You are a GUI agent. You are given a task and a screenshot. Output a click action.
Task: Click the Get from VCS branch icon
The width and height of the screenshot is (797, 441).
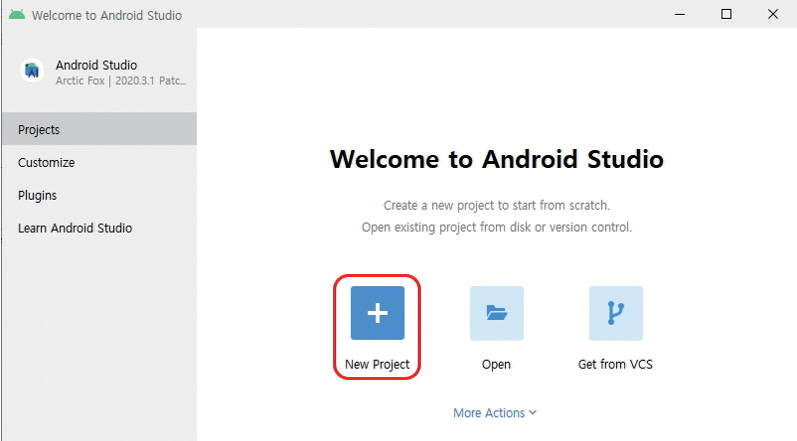(616, 313)
